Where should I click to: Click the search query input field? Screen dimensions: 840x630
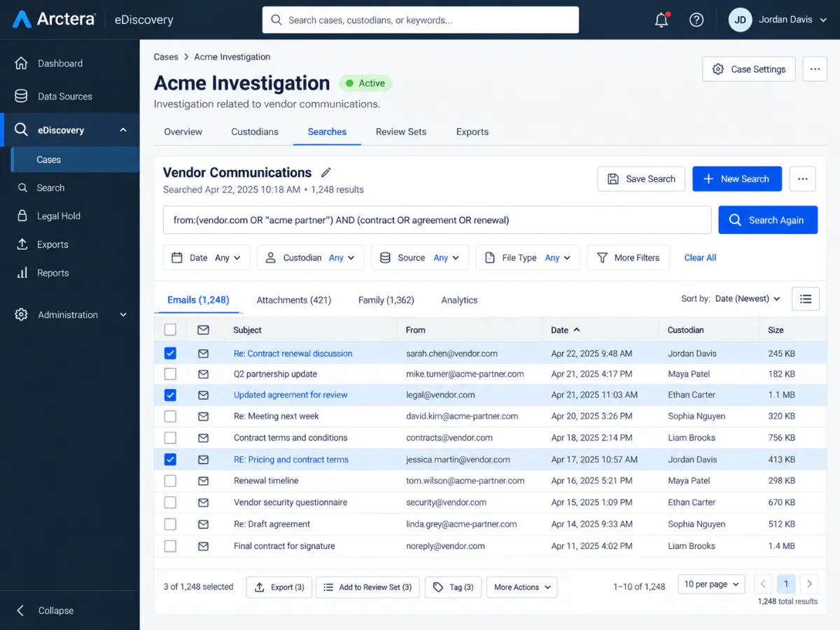coord(437,220)
